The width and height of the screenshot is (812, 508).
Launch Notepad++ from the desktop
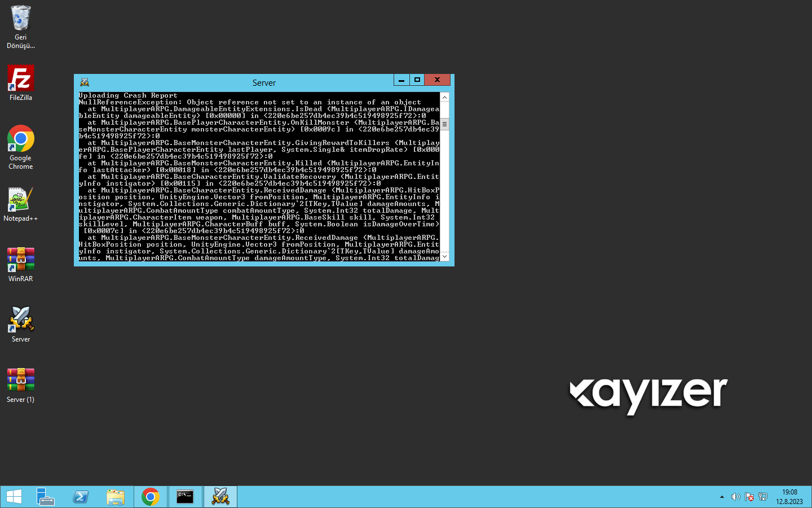20,199
